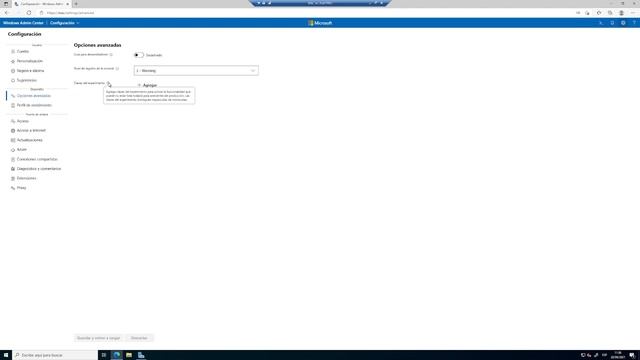Go to the Región e idioma settings
This screenshot has height=360, width=640.
tap(30, 71)
